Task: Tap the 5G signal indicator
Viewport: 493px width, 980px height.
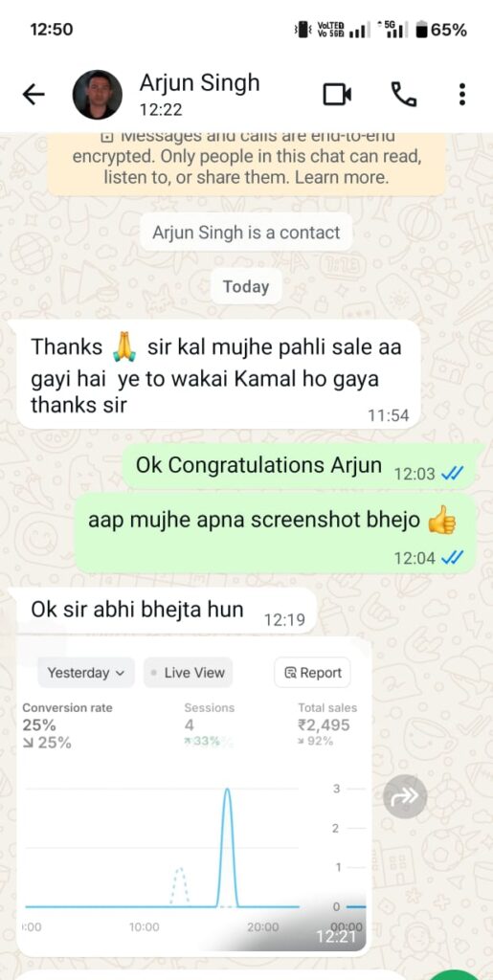Action: coord(392,30)
